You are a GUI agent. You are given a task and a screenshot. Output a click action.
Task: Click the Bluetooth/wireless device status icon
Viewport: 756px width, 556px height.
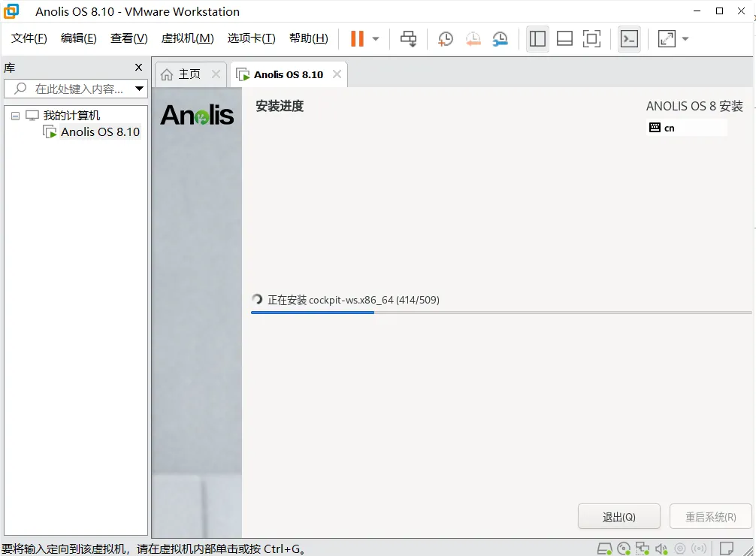click(x=699, y=548)
